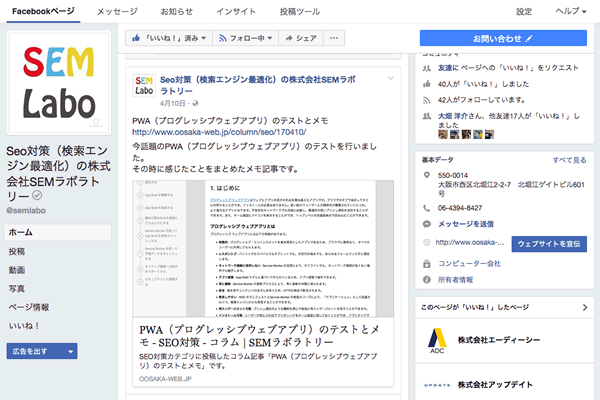Image resolution: width=600 pixels, height=400 pixels.
Task: Switch to the メッセージ tab
Action: tap(117, 11)
